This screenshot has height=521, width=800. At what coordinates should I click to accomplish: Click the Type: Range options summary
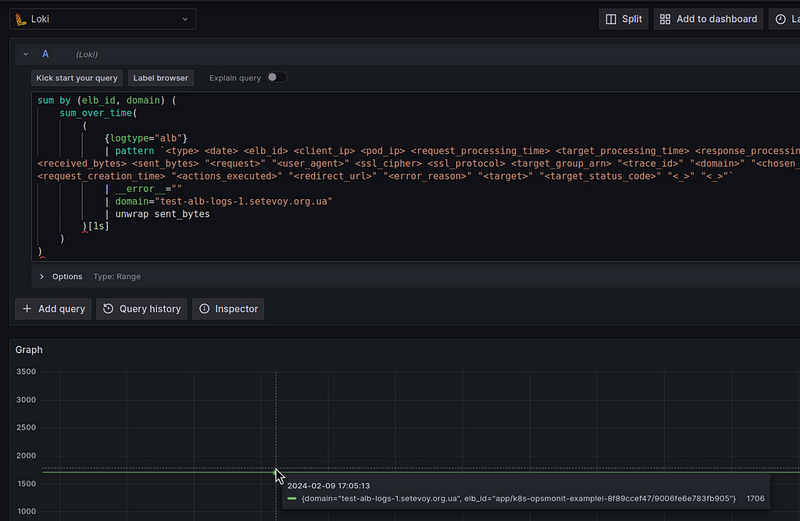tap(117, 276)
